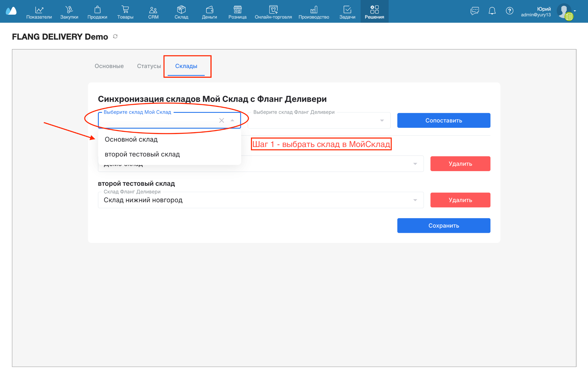Switch to the Статусы tab
588x379 pixels.
pos(149,66)
